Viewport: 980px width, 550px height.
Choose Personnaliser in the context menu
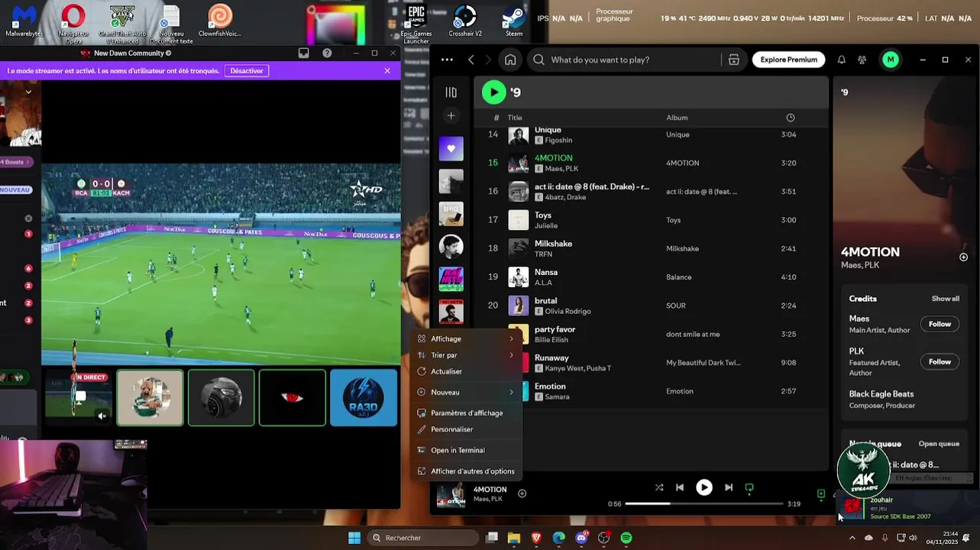point(466,429)
